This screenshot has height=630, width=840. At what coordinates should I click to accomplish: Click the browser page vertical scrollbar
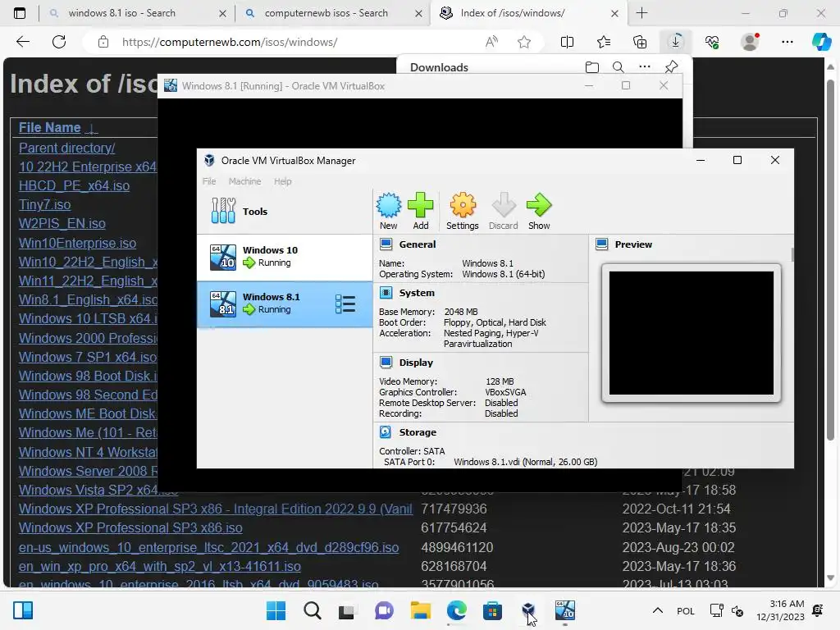pyautogui.click(x=830, y=260)
